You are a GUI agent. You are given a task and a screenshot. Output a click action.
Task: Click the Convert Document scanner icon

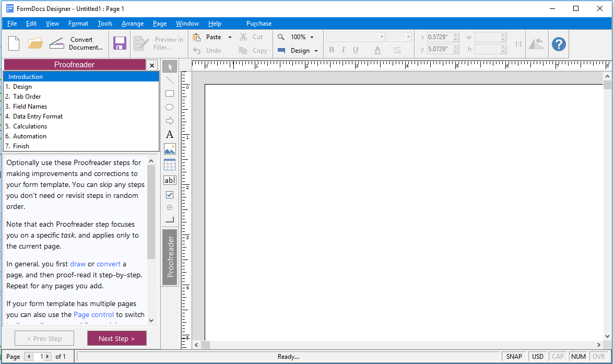57,43
